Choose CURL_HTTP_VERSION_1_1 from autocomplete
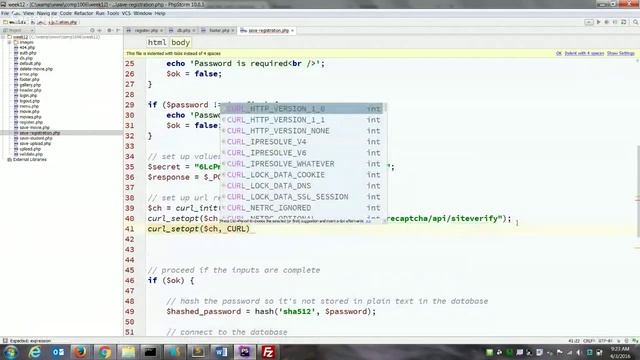The width and height of the screenshot is (640, 360). pyautogui.click(x=302, y=120)
